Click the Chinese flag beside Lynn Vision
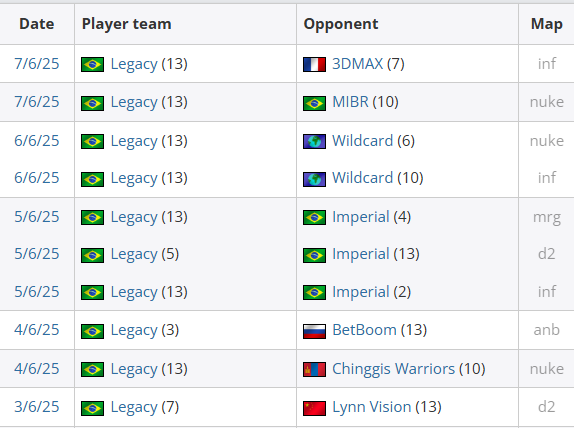The height and width of the screenshot is (428, 574). (x=314, y=408)
